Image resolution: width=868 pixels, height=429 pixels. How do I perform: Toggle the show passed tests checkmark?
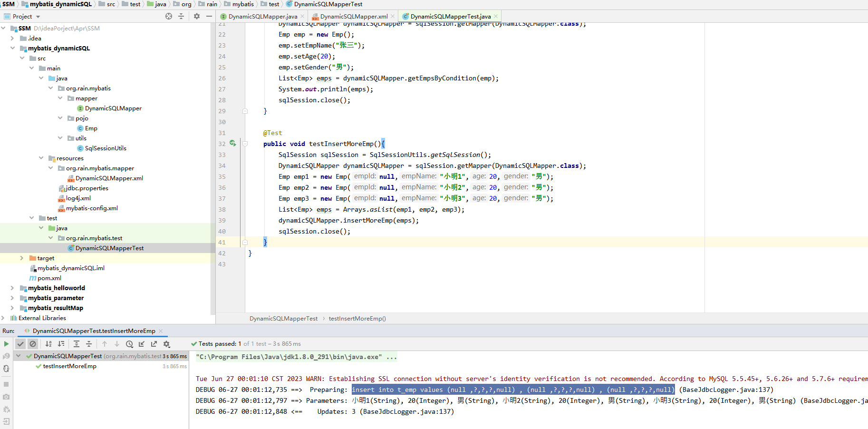tap(20, 344)
